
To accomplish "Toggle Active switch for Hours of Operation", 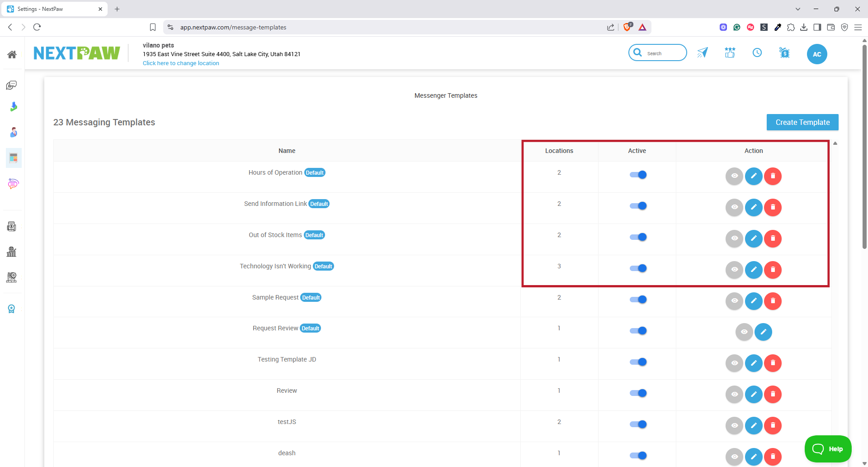I will (638, 175).
